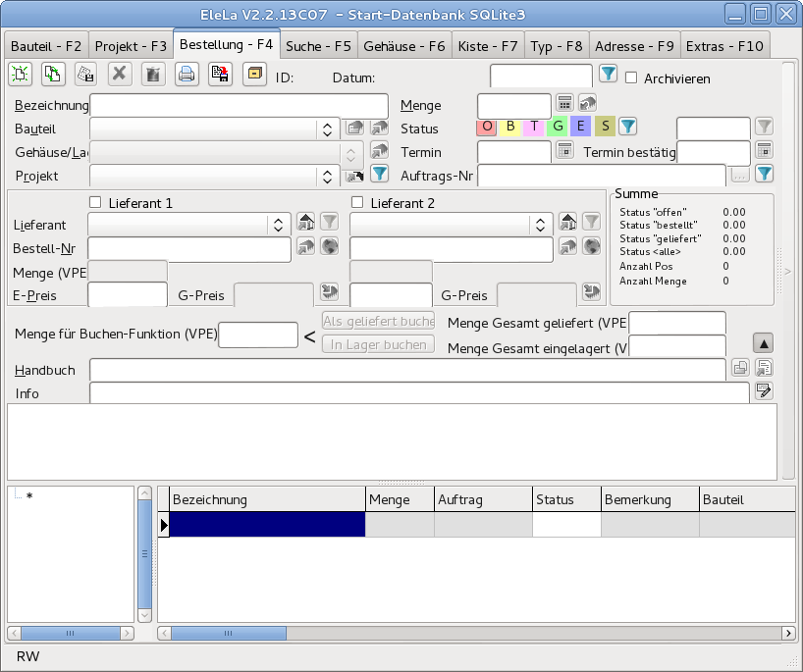Sort by the Bemerkung column header
This screenshot has height=672, width=803.
tap(650, 499)
